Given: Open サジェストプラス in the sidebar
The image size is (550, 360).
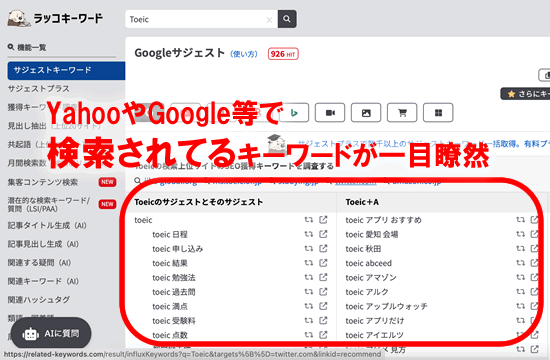Looking at the screenshot, I should (x=39, y=89).
